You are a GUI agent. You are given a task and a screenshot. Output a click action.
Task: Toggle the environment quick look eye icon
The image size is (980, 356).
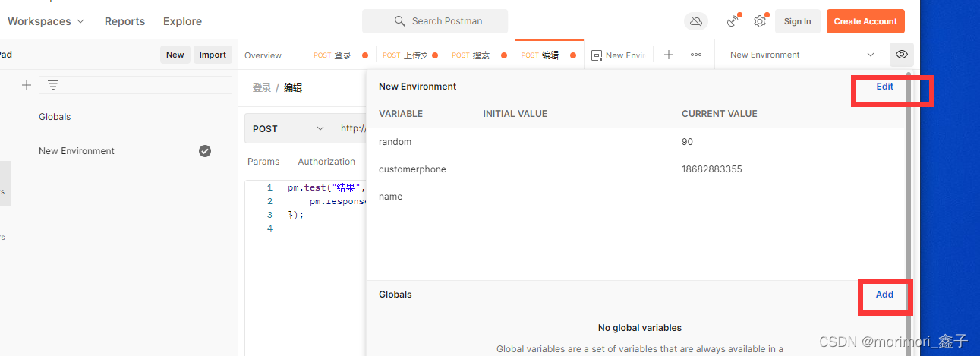coord(902,55)
